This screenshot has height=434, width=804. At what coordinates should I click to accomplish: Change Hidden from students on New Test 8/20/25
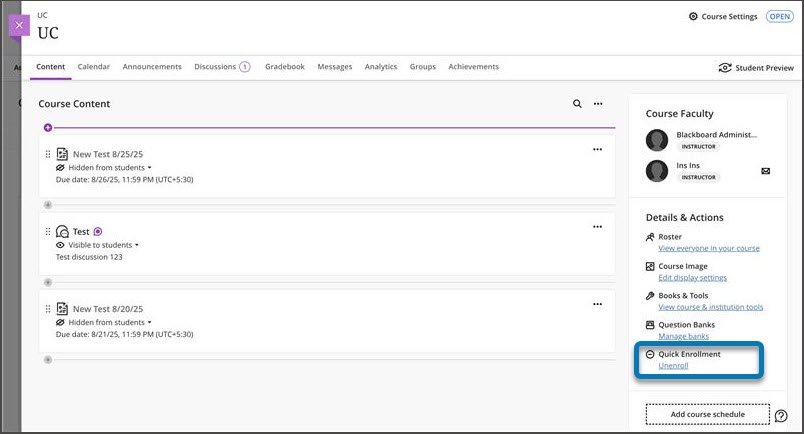coord(105,322)
